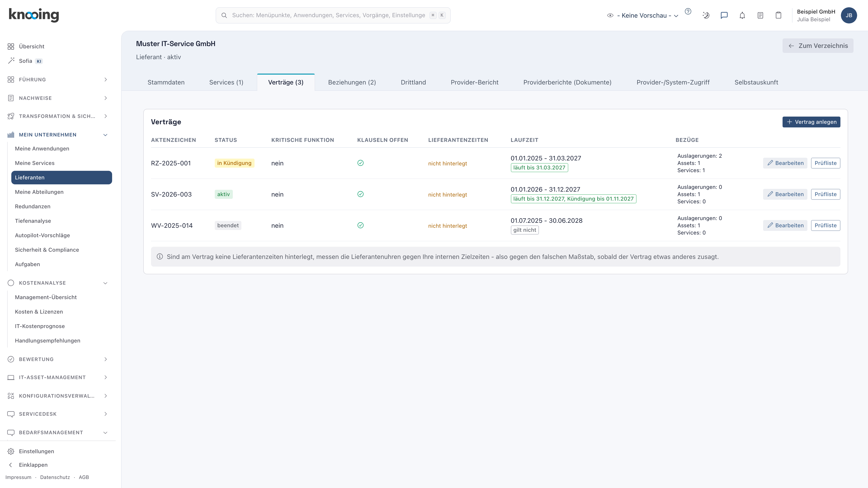Click the search magnifier icon
The height and width of the screenshot is (488, 868).
coord(224,15)
